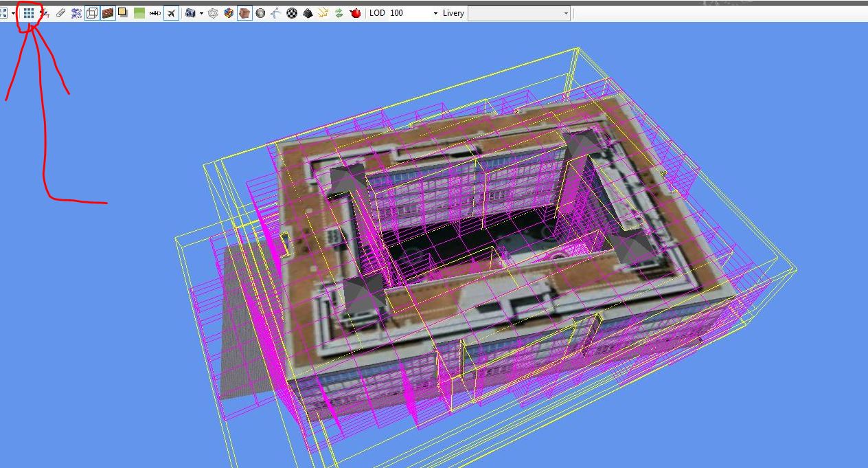The image size is (868, 468).
Task: Click the axis marker icon
Action: pos(45,13)
